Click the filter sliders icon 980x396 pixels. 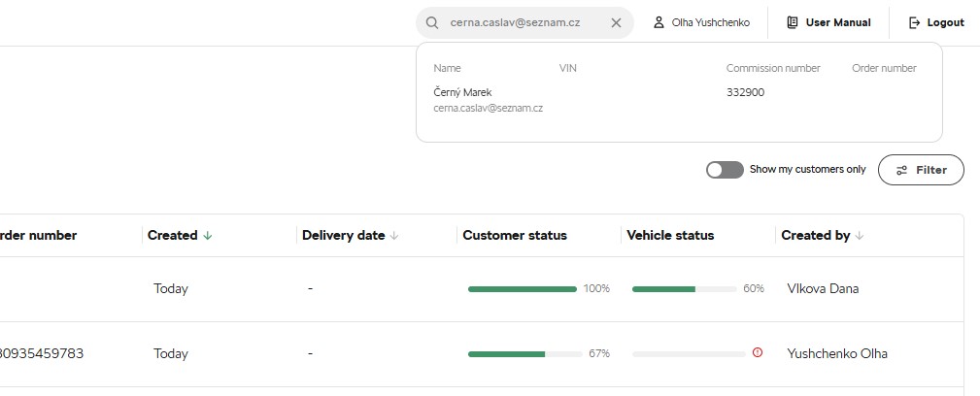pyautogui.click(x=901, y=170)
